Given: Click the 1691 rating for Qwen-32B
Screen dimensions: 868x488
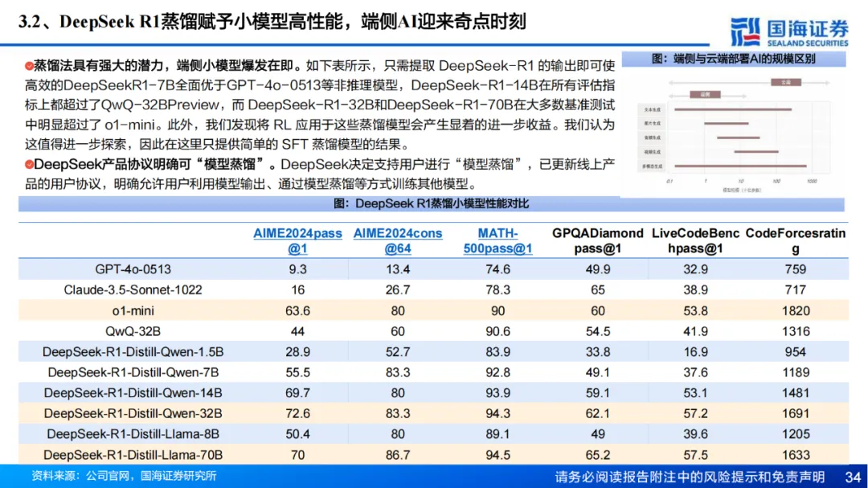Looking at the screenshot, I should click(x=796, y=413).
